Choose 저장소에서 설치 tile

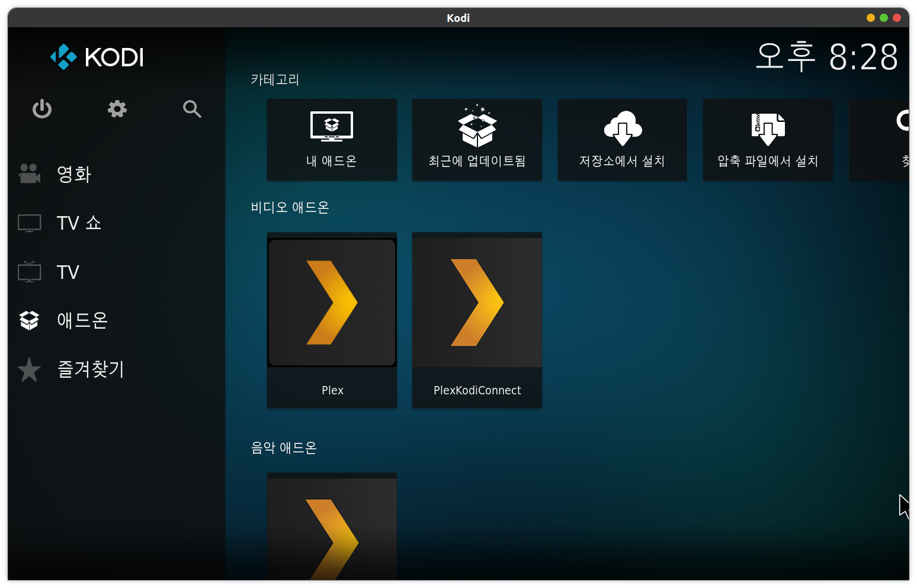pyautogui.click(x=622, y=140)
